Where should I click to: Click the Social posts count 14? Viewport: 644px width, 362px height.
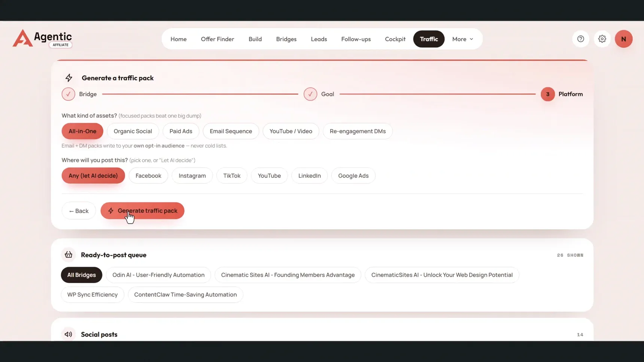tap(580, 335)
